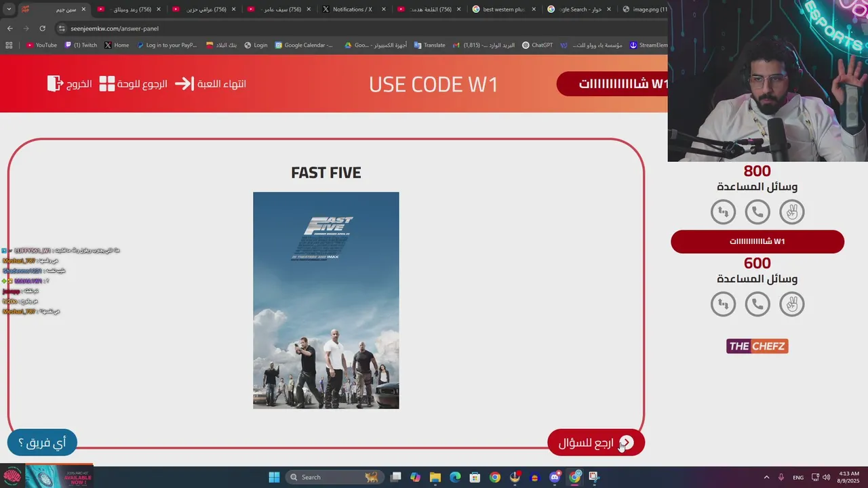Open the Google Calendar bookmark
Screen dimensions: 868x488
point(304,45)
